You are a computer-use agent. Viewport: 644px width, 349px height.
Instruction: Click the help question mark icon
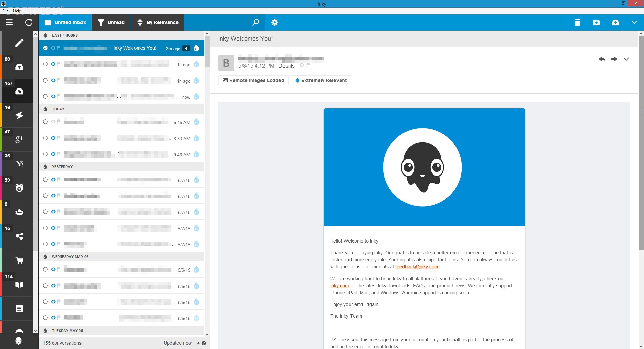[204, 343]
